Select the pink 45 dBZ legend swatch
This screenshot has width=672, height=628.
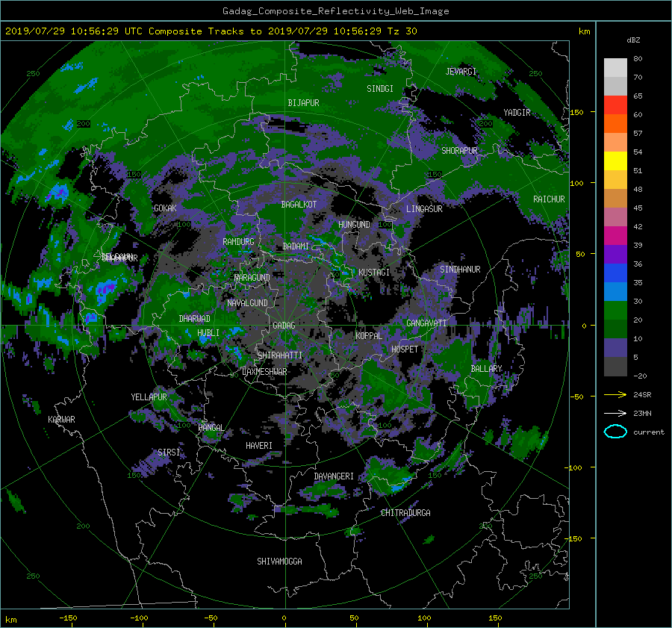[x=615, y=217]
